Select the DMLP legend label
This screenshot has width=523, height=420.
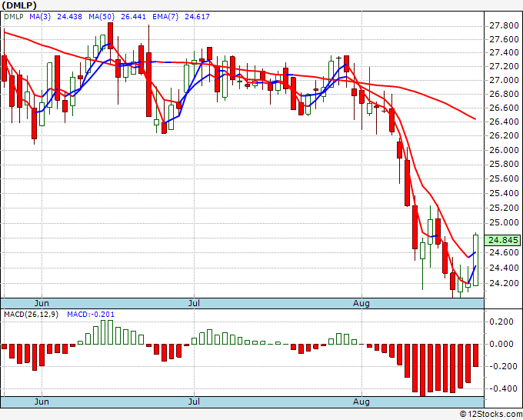14,16
